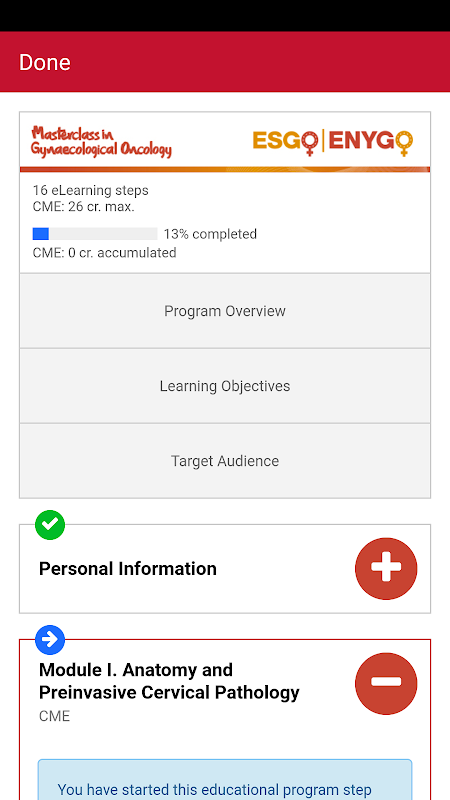Click the Masterclass in Gynaecological Oncology logo
Viewport: 450px width, 800px height.
(x=101, y=141)
